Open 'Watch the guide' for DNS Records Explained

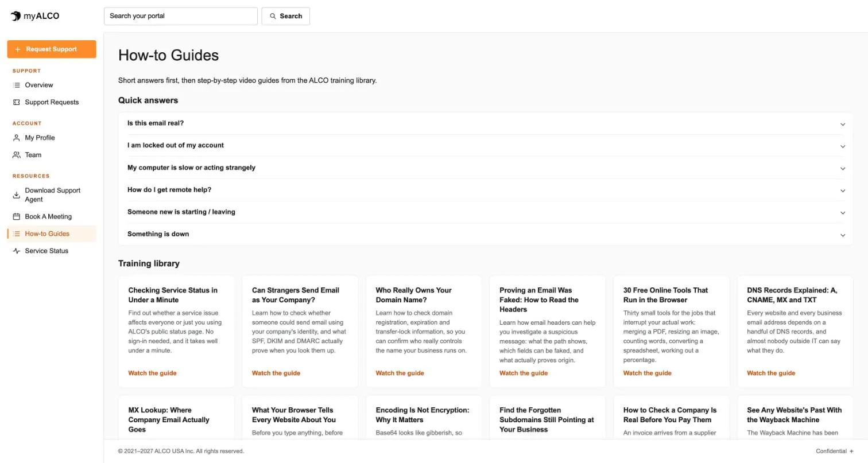coord(771,373)
